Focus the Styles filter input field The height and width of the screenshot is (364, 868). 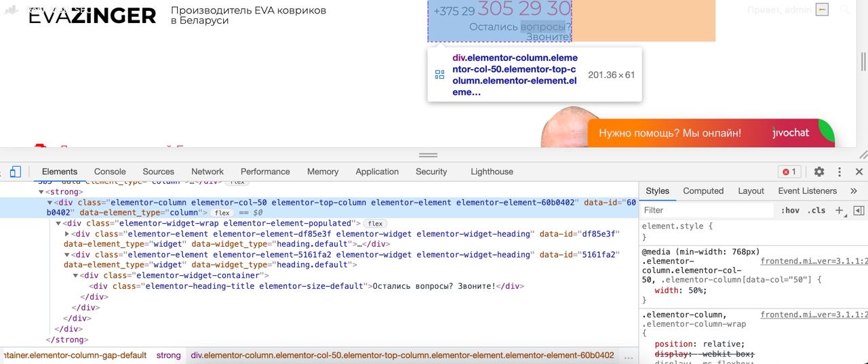(x=707, y=211)
